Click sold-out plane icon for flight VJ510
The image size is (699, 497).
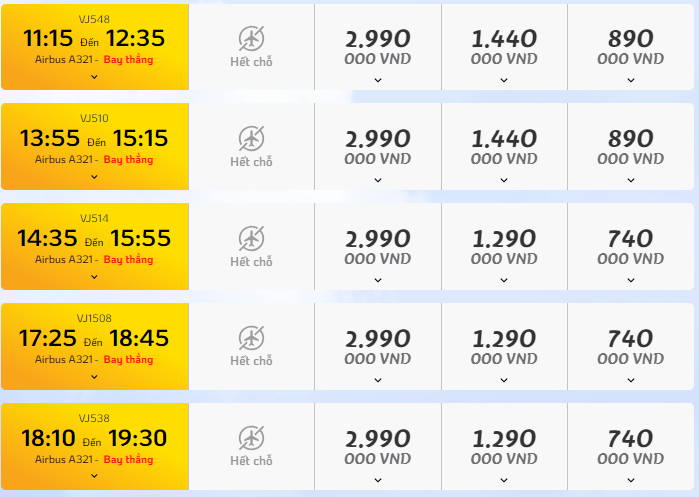[x=251, y=138]
